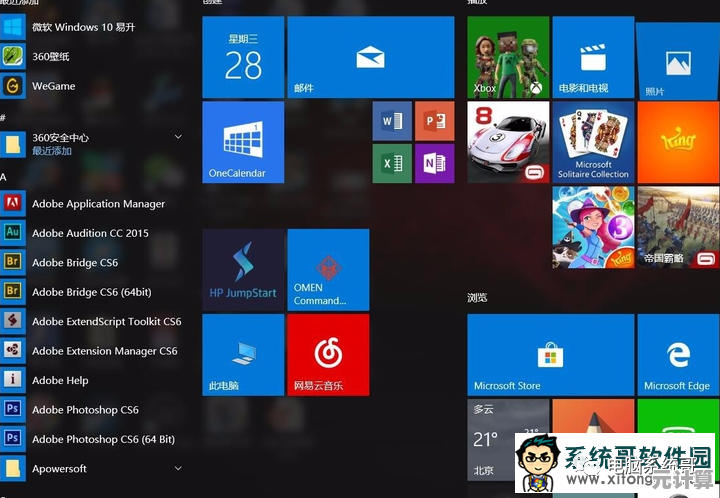Open the 360安全中心 folder icon
Image resolution: width=720 pixels, height=498 pixels.
(x=13, y=144)
